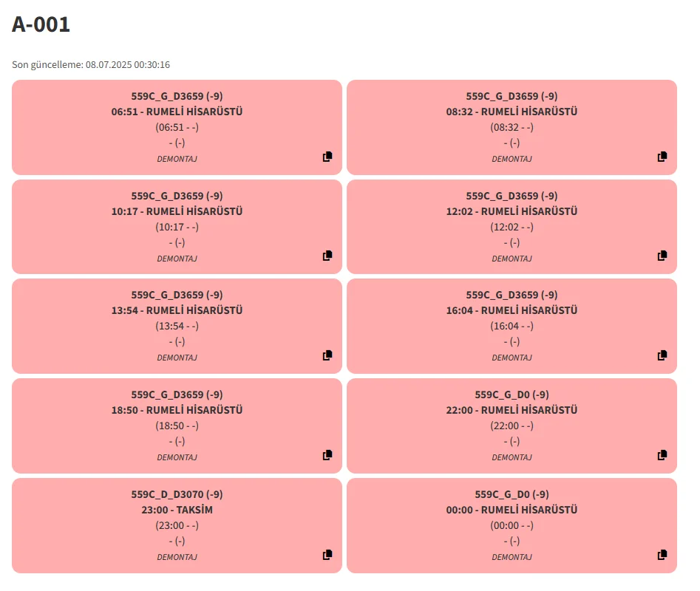The width and height of the screenshot is (700, 591).
Task: Click the (16:04 - -) time range text
Action: (x=512, y=326)
